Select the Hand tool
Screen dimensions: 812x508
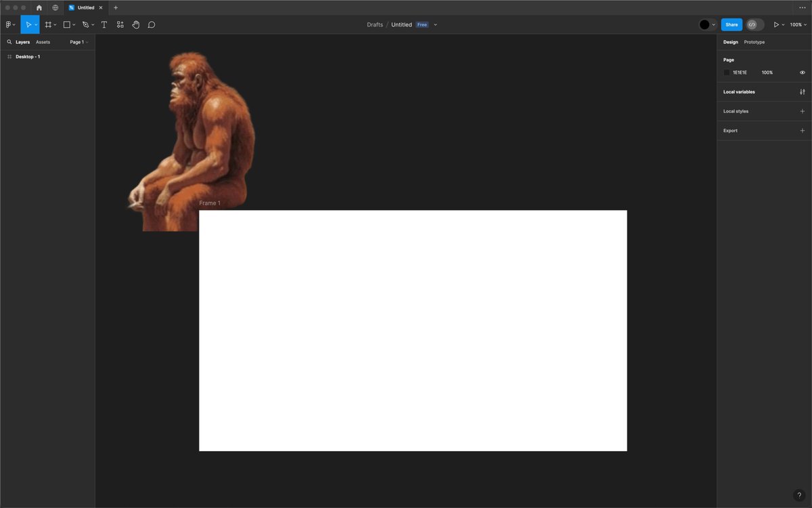136,24
